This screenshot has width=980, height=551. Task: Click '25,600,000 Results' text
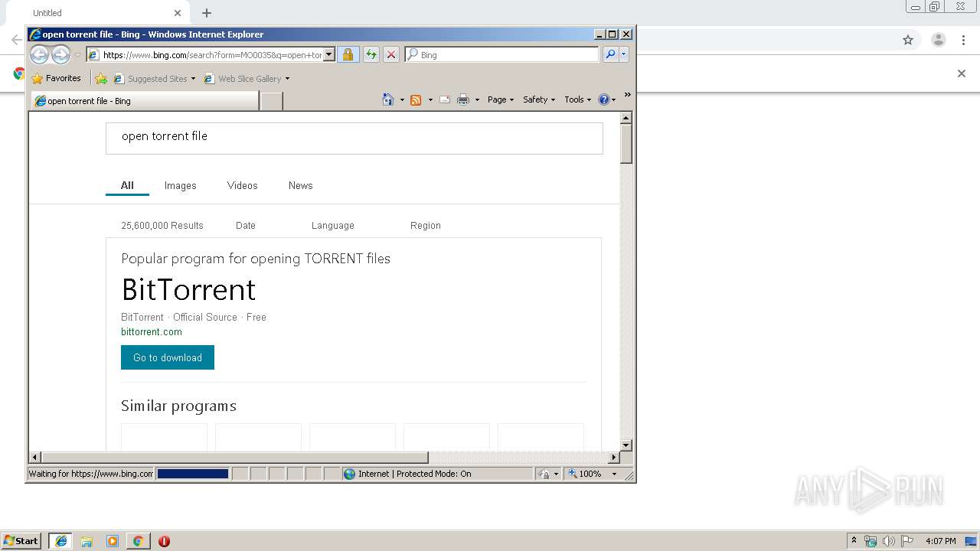coord(162,226)
